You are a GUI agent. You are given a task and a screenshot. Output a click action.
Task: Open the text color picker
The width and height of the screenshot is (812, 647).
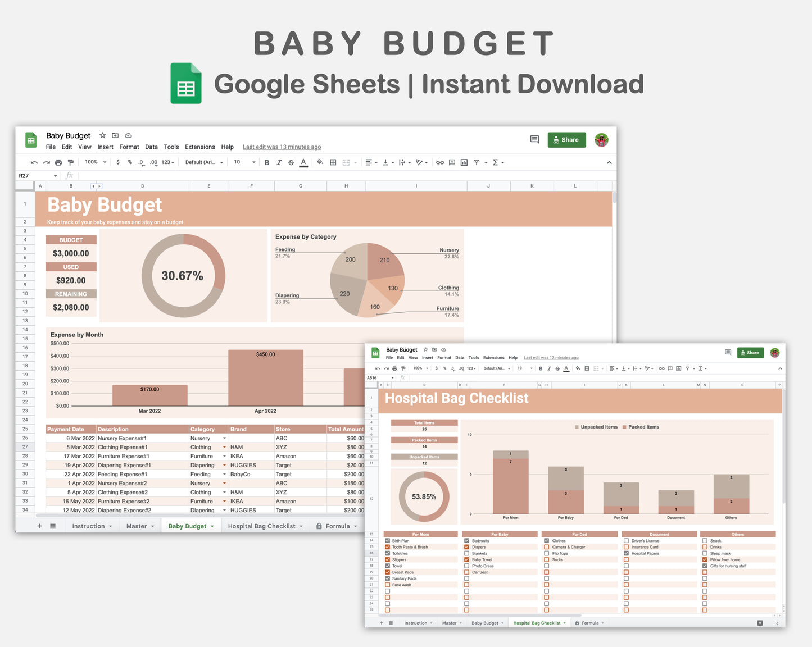303,162
